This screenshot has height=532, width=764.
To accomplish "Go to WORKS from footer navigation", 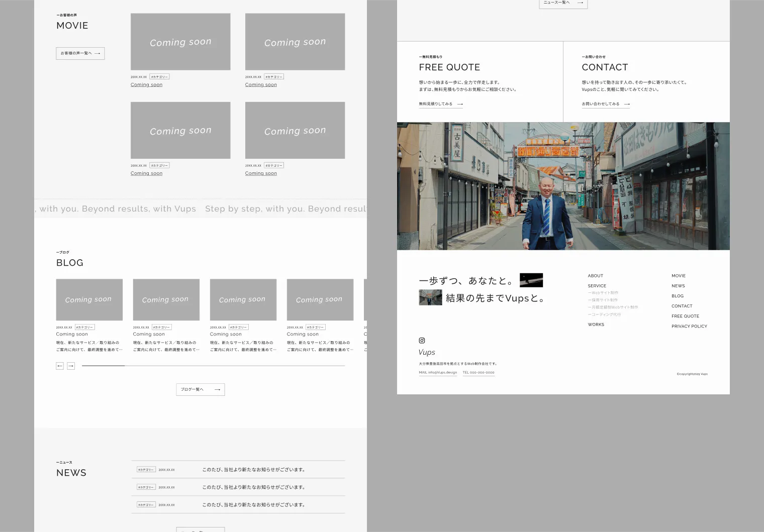I will [596, 325].
